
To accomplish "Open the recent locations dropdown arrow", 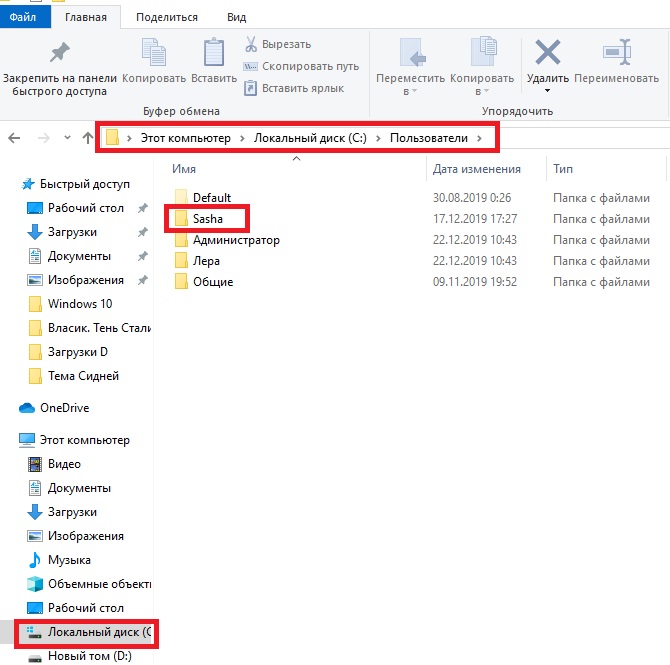I will point(67,138).
